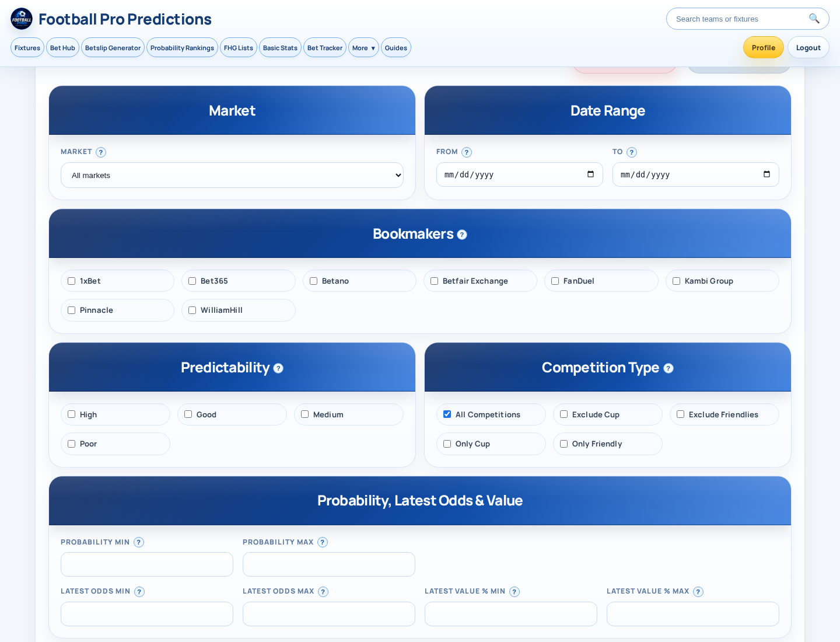Enable High predictability filter
Image resolution: width=840 pixels, height=642 pixels.
(x=72, y=414)
